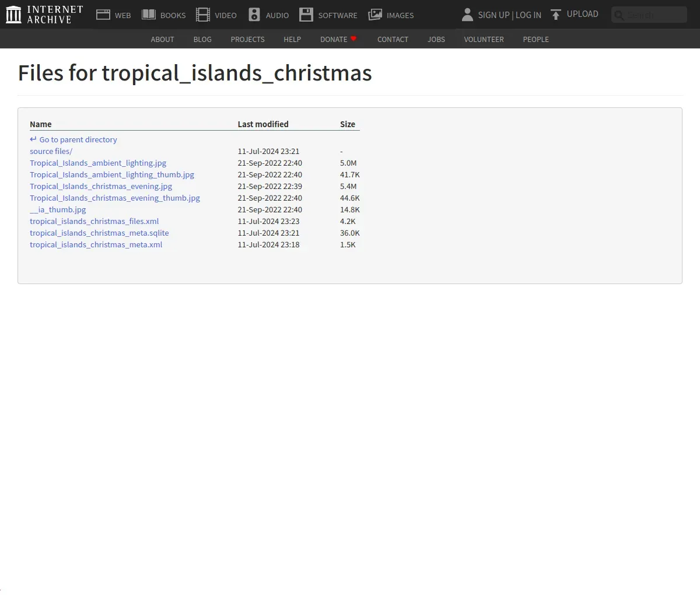700x595 pixels.
Task: Click the 1.5K size value
Action: click(x=348, y=244)
